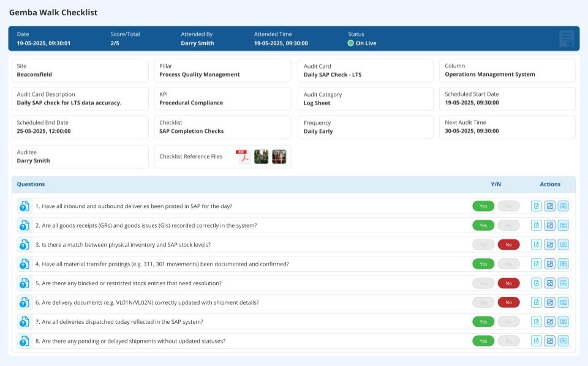Open the PDF reference file icon
This screenshot has width=588, height=366.
(x=243, y=156)
